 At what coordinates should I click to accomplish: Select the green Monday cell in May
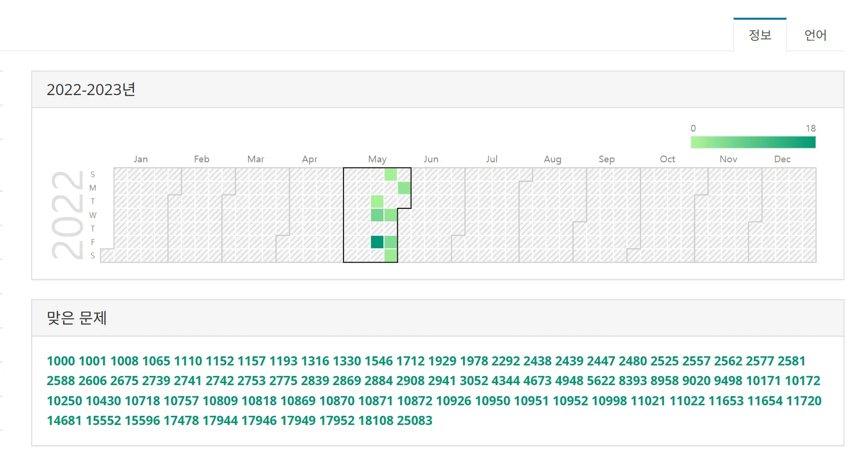(404, 188)
